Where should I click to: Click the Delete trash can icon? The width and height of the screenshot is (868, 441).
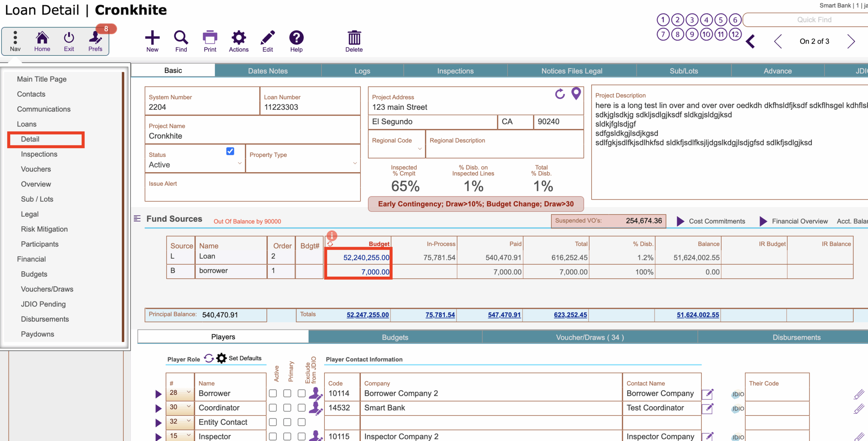click(354, 38)
